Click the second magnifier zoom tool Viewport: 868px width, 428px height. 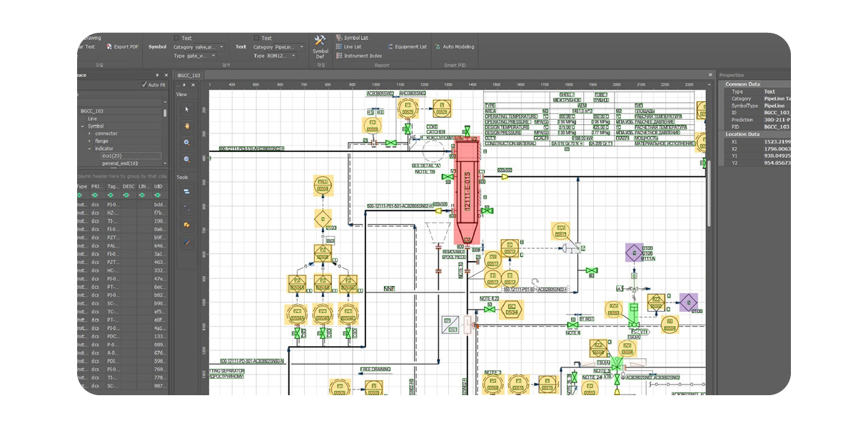click(x=187, y=159)
